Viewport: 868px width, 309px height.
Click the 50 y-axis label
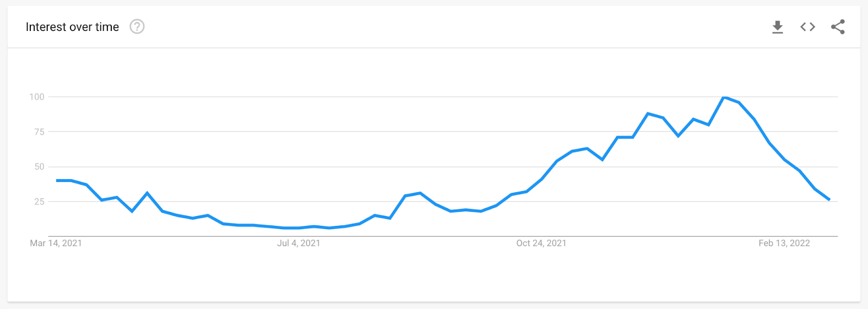tap(39, 167)
